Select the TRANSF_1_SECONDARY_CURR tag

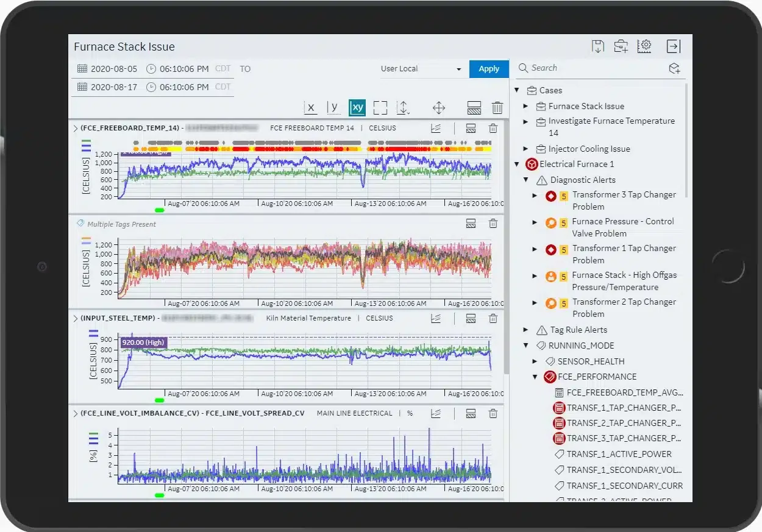point(625,486)
